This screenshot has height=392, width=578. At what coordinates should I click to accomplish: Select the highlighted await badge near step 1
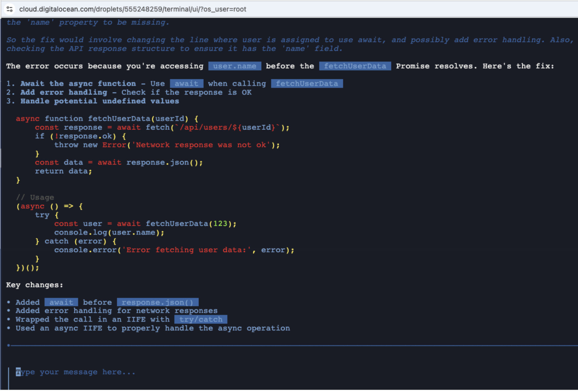(186, 83)
